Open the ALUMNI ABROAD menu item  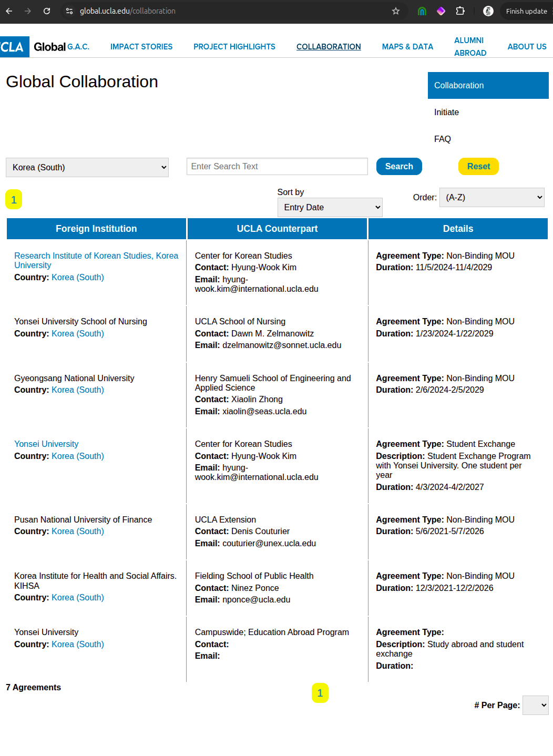click(469, 47)
